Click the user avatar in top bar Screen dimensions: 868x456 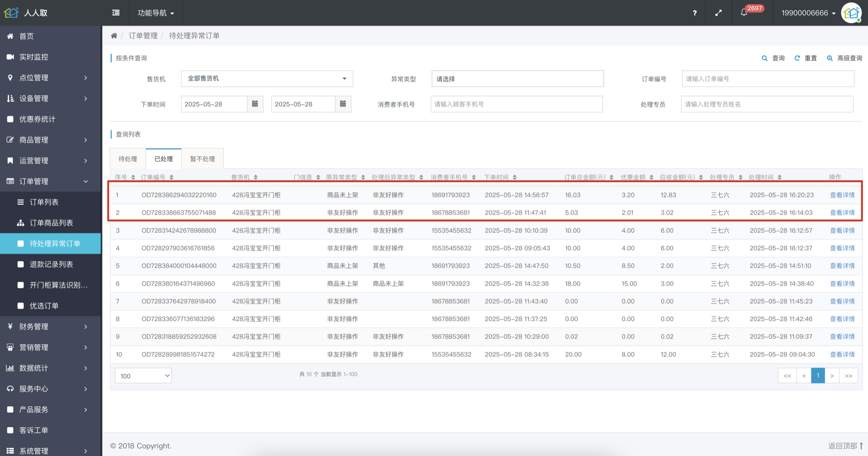pos(852,13)
